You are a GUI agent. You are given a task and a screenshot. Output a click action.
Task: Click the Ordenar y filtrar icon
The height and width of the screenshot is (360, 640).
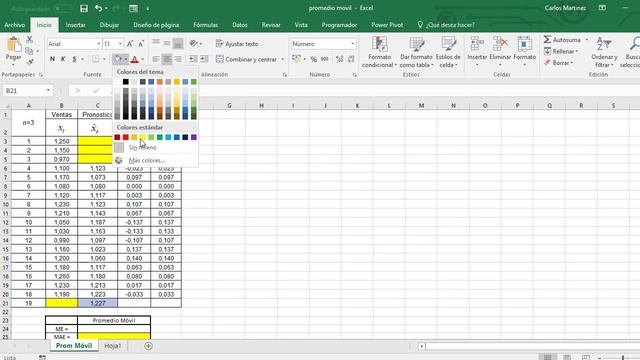tap(604, 44)
